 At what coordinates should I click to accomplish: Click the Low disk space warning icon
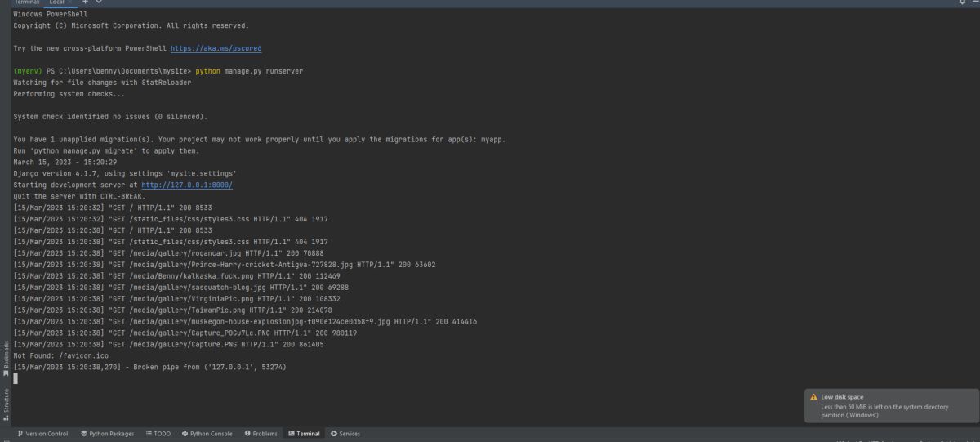[x=813, y=397]
